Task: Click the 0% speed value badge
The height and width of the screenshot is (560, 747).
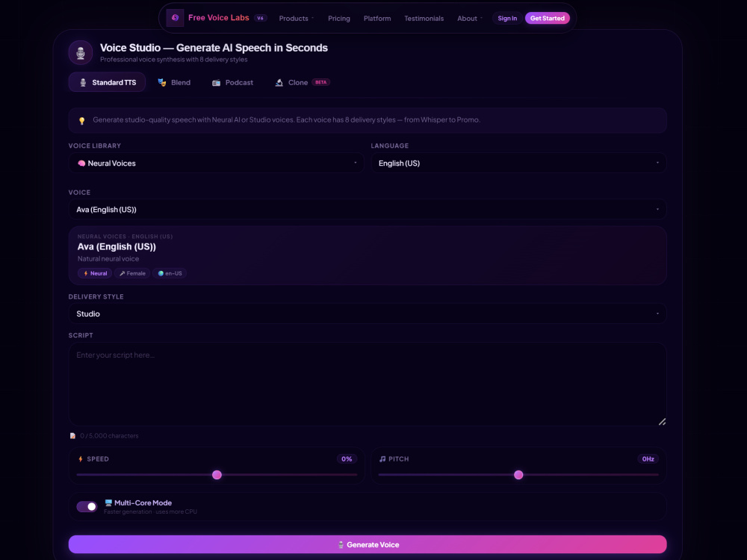Action: (347, 459)
